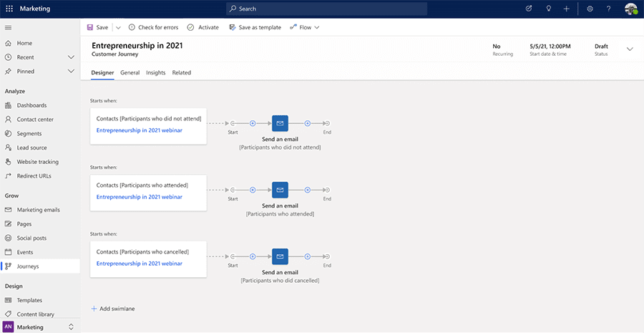Image resolution: width=644 pixels, height=333 pixels.
Task: Switch to the General tab
Action: tap(130, 72)
